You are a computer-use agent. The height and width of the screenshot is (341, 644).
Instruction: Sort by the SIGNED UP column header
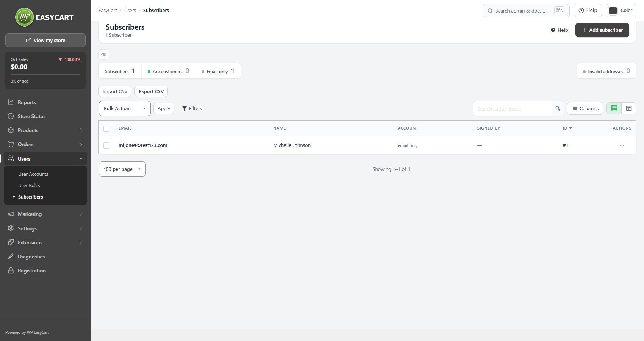489,128
